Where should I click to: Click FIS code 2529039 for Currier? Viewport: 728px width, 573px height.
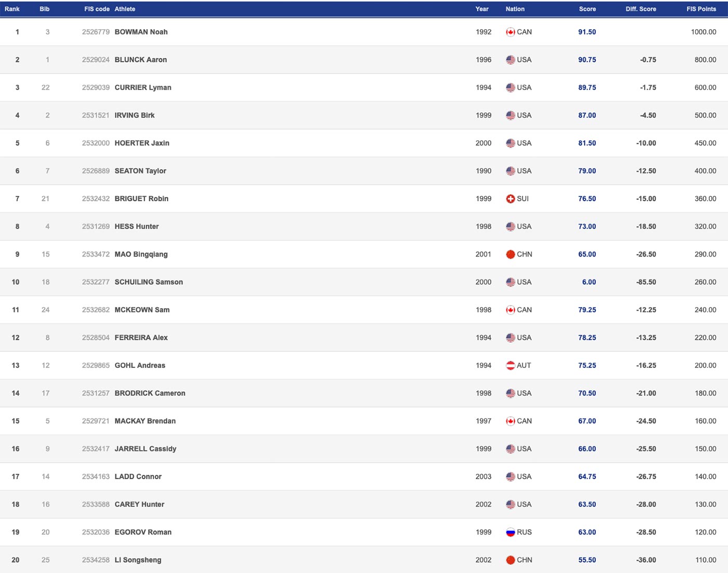pos(96,87)
